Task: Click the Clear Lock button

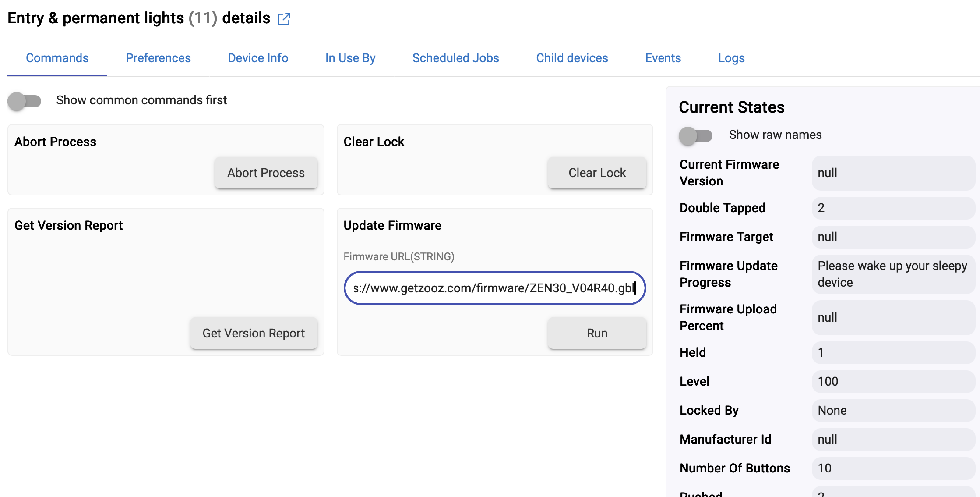Action: (597, 173)
